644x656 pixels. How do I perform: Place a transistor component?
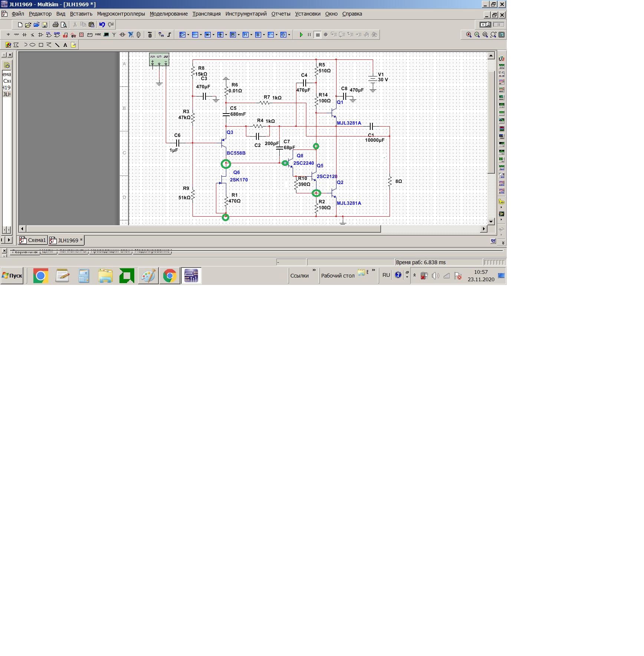(33, 35)
